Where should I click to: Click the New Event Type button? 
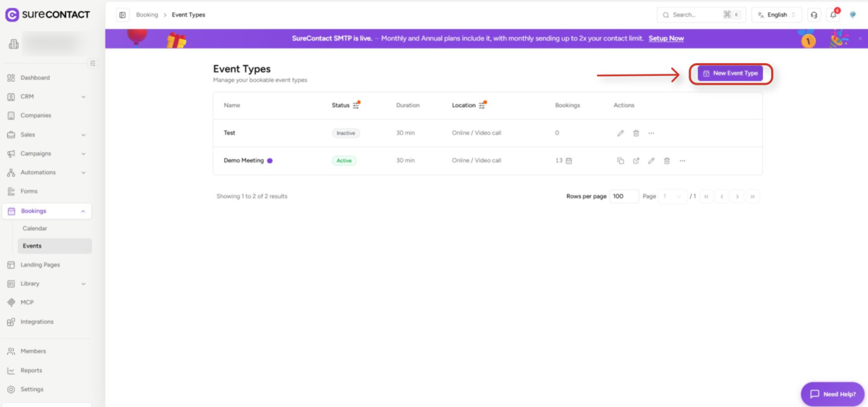pyautogui.click(x=731, y=73)
